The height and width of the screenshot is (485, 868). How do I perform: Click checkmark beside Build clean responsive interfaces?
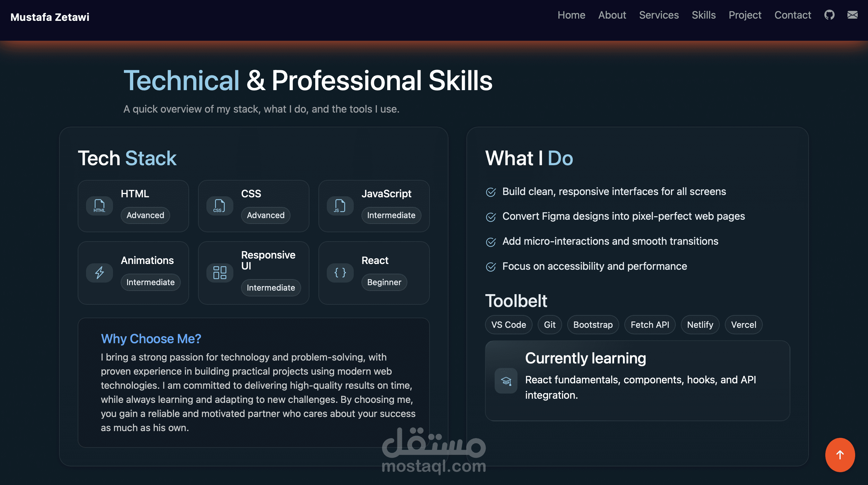(491, 192)
